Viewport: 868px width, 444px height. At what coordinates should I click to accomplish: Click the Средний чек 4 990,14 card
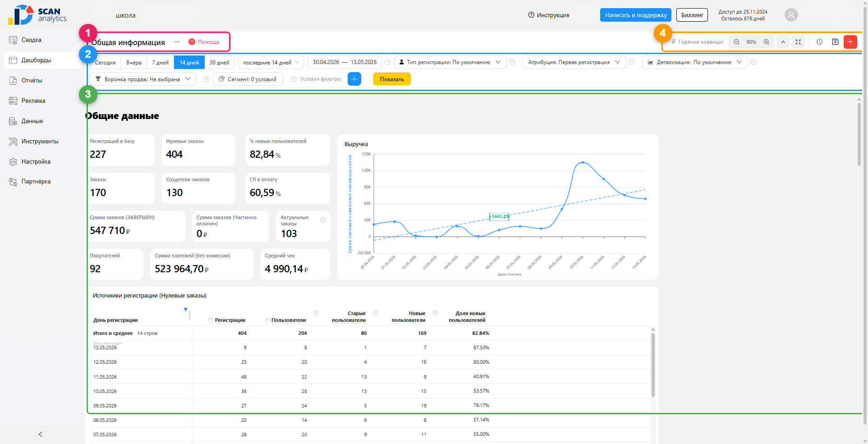click(x=295, y=264)
